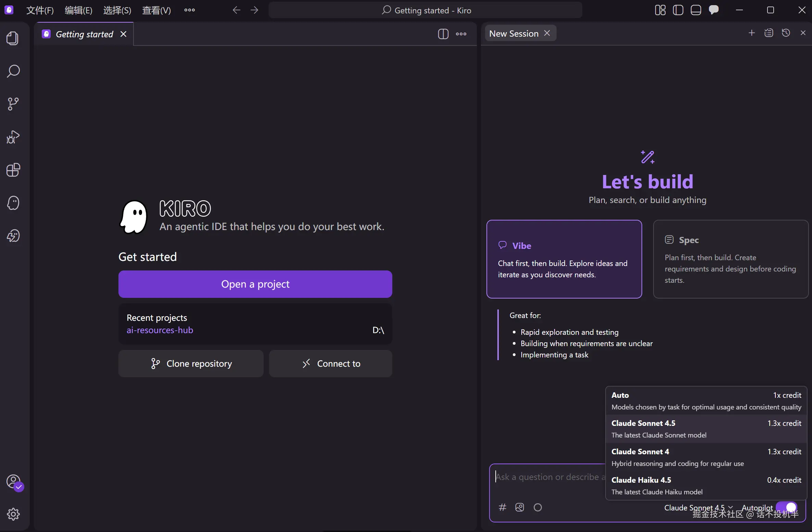Click the chat history clock icon
812x532 pixels.
click(786, 33)
